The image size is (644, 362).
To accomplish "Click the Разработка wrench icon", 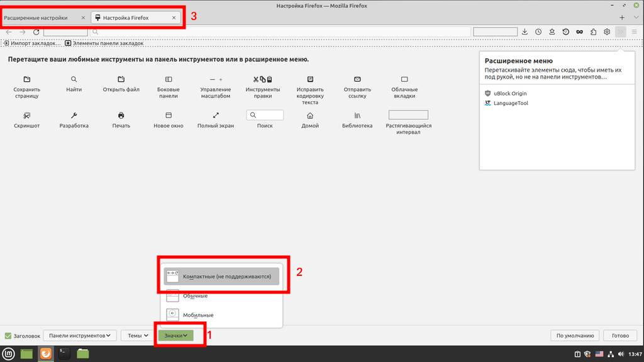I will pyautogui.click(x=74, y=116).
